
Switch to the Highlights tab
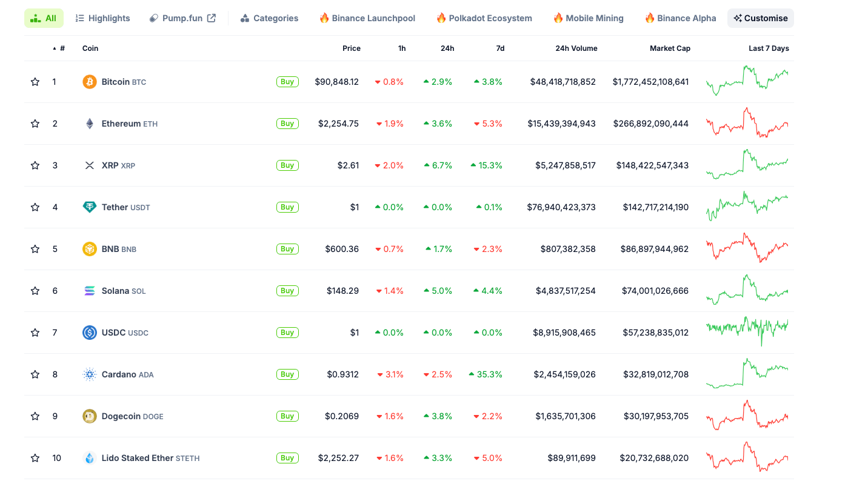102,18
